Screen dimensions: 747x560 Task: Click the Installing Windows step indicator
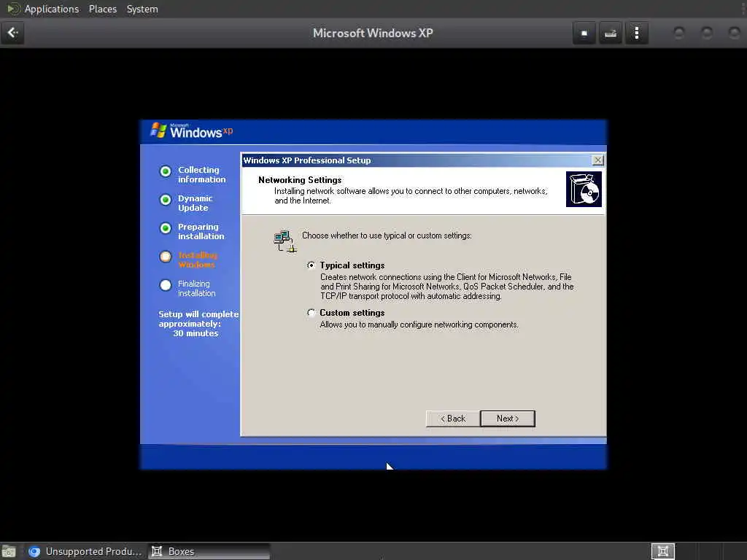pos(166,257)
